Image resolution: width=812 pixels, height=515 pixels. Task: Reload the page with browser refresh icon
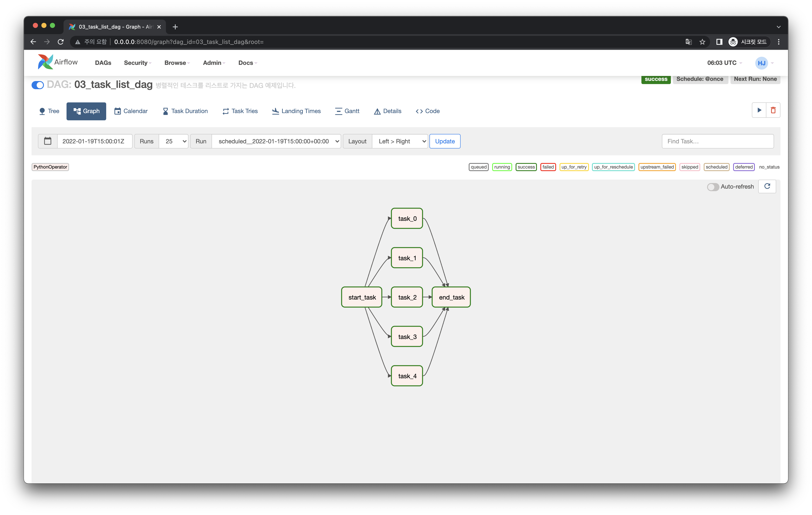point(61,42)
